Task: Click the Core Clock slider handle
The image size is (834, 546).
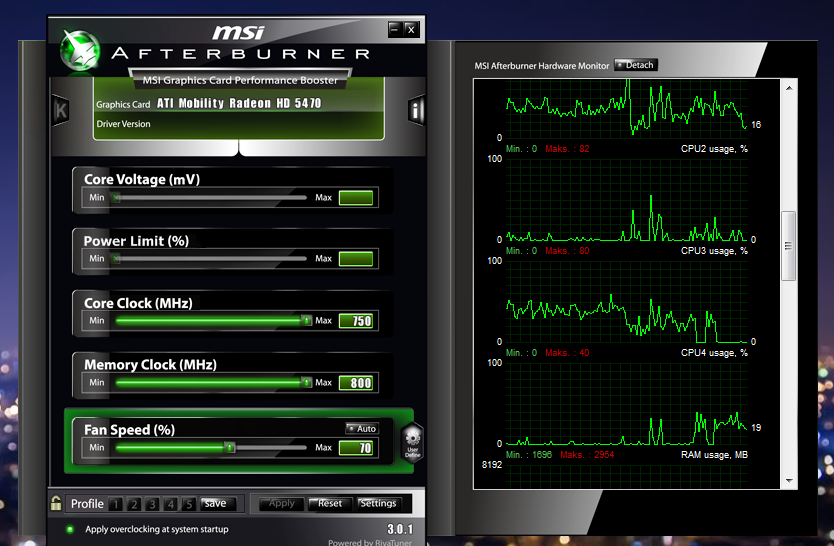Action: tap(306, 321)
